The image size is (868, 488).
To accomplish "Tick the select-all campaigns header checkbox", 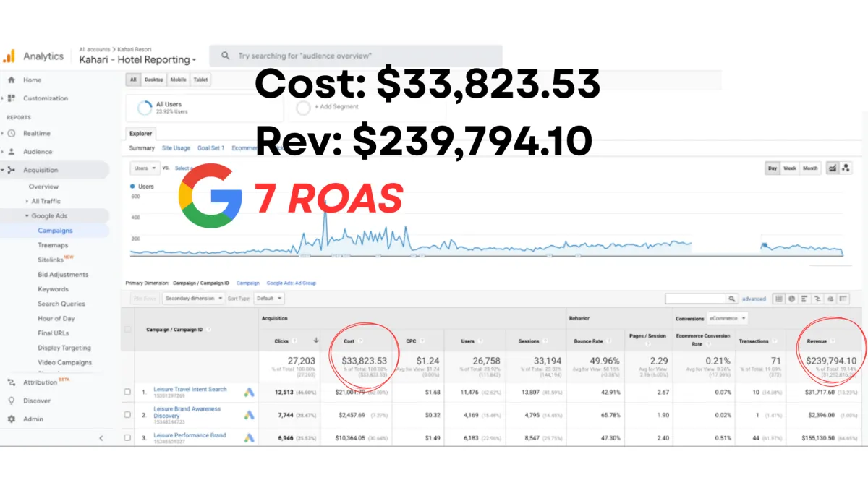I will click(x=128, y=329).
